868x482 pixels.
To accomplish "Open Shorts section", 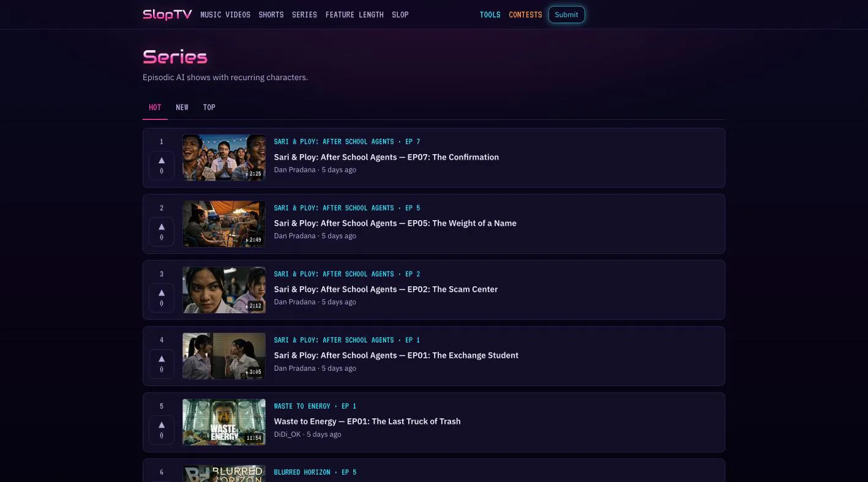I will click(x=271, y=15).
